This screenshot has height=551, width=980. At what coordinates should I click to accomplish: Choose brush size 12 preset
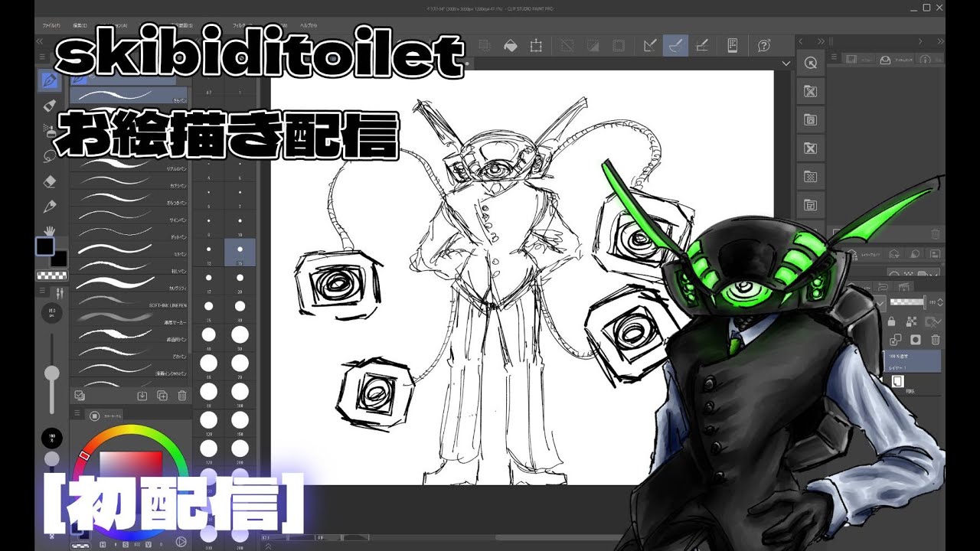[208, 251]
